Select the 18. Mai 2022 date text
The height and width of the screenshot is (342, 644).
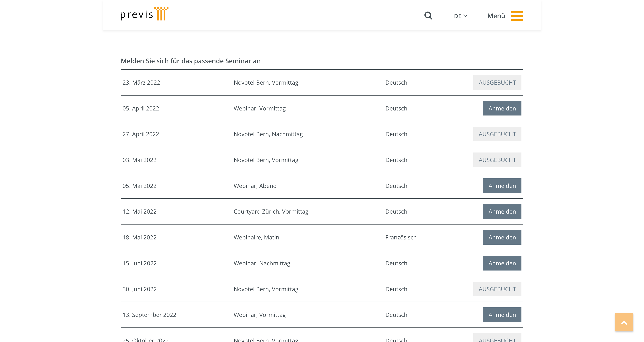[x=139, y=237]
